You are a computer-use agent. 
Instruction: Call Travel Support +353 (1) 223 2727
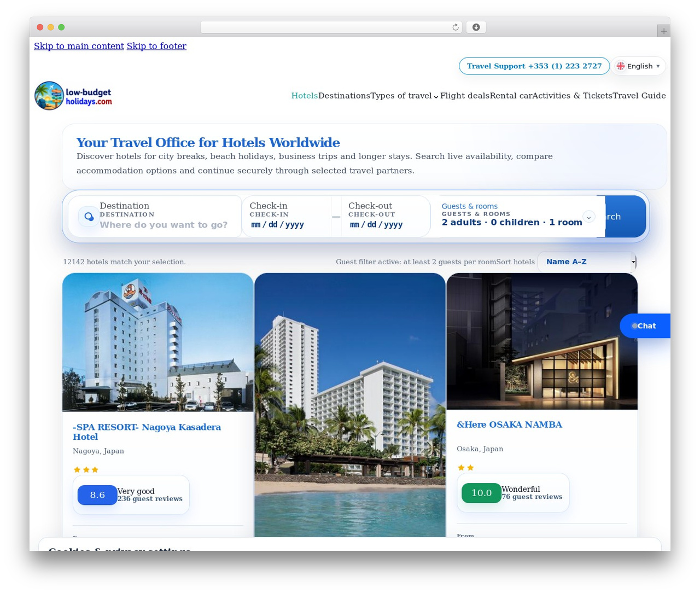[x=534, y=66]
